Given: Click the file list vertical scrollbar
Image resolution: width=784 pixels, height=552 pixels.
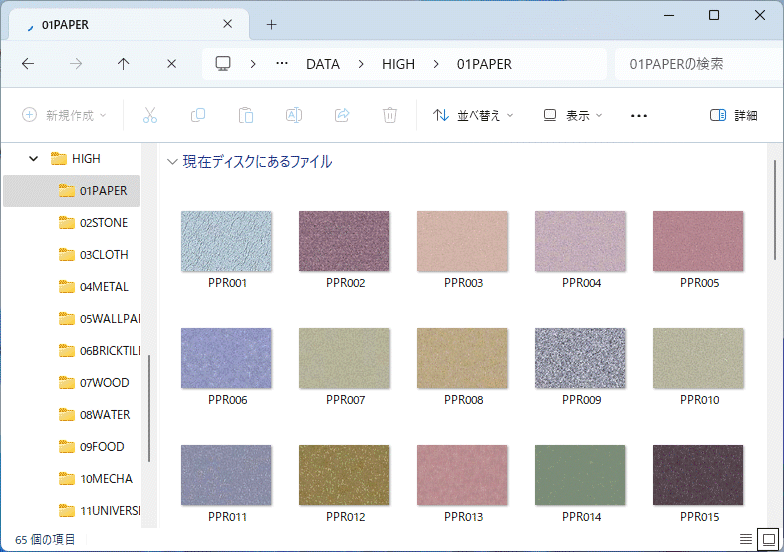Looking at the screenshot, I should tap(774, 210).
